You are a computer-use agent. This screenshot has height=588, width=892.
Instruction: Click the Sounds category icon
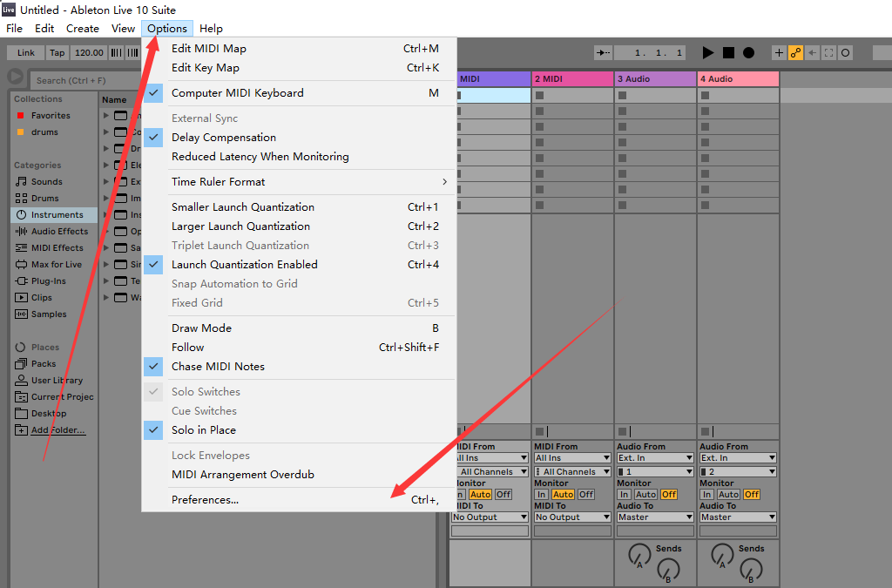[21, 181]
